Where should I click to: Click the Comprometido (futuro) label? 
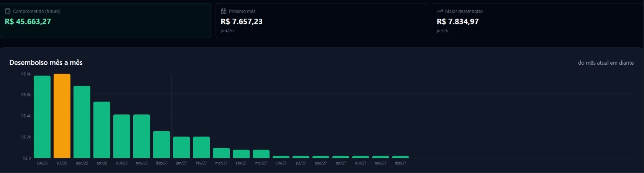37,11
